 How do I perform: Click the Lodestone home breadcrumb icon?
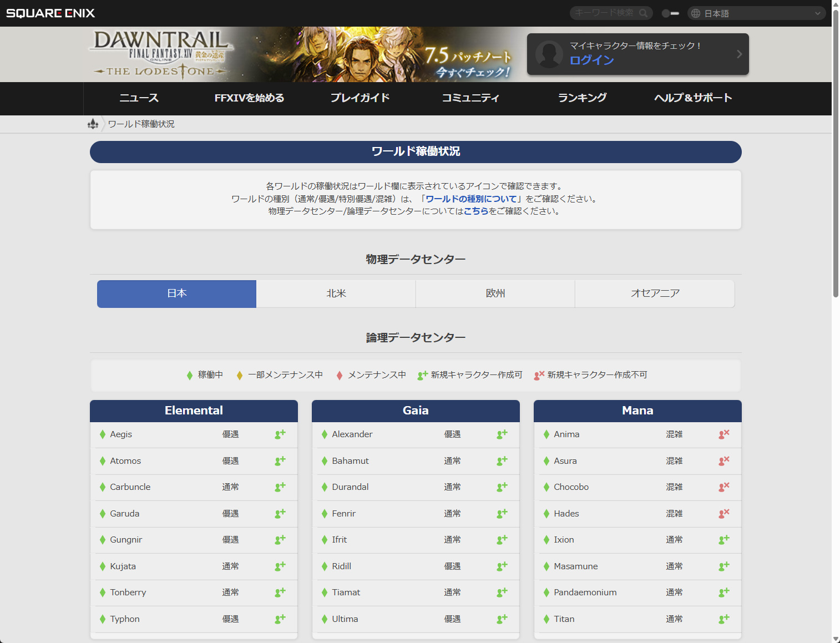(93, 124)
